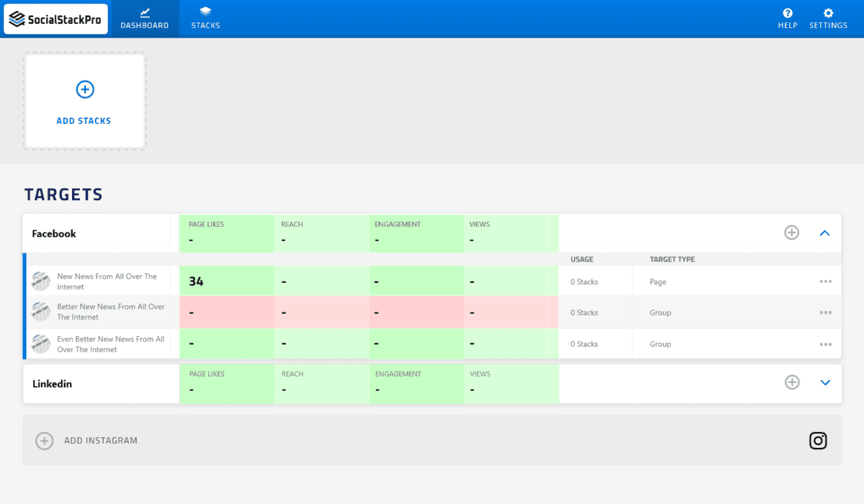Select New News From All Over avatar
Viewport: 864px width, 504px height.
pyautogui.click(x=41, y=282)
